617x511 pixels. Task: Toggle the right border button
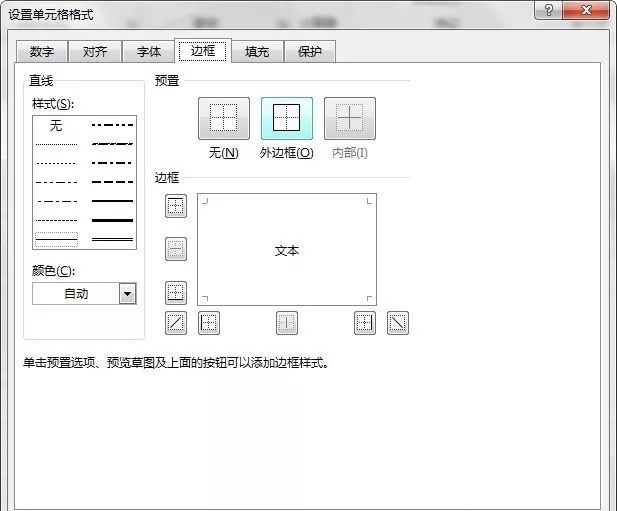tap(364, 323)
